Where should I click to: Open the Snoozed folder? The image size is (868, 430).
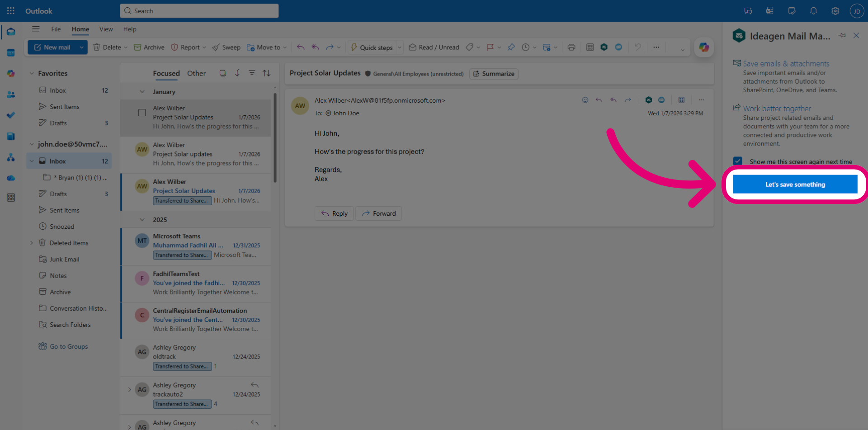point(62,227)
